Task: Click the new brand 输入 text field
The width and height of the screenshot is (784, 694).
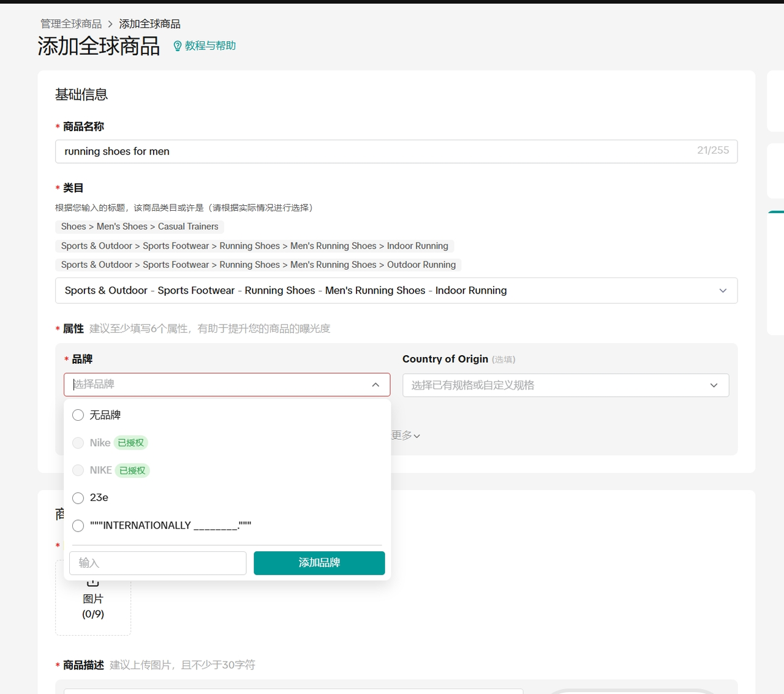Action: [158, 563]
